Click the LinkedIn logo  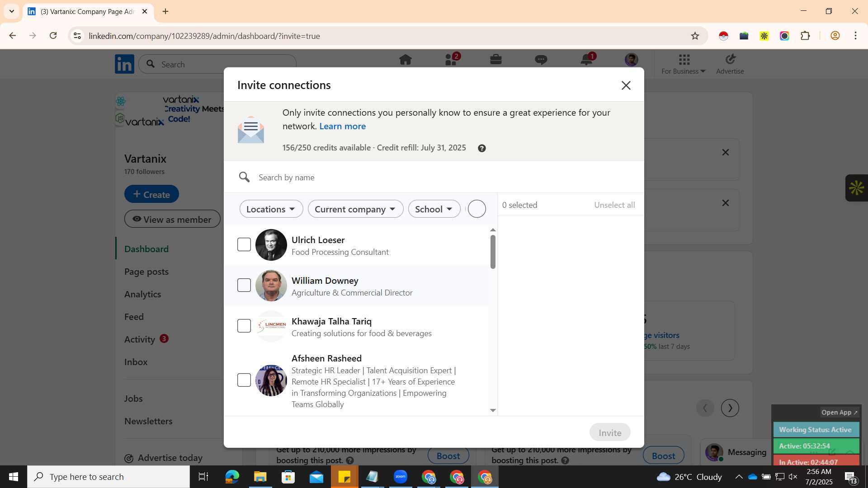tap(124, 64)
